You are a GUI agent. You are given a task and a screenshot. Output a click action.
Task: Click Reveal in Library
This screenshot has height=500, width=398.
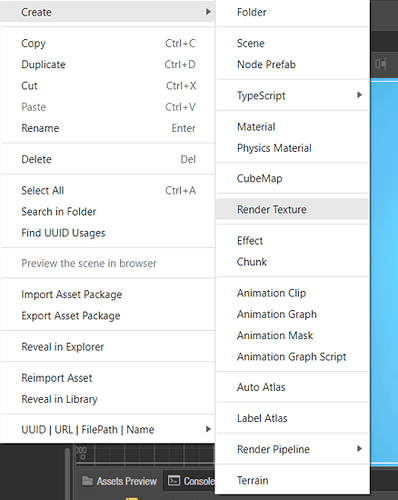[107, 399]
